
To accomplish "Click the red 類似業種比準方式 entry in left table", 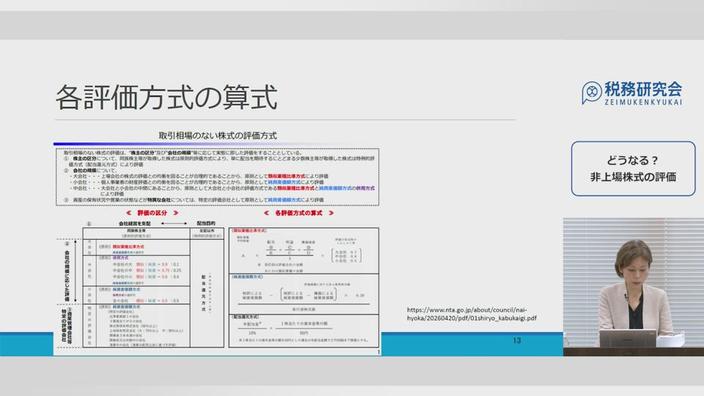I will [x=128, y=247].
